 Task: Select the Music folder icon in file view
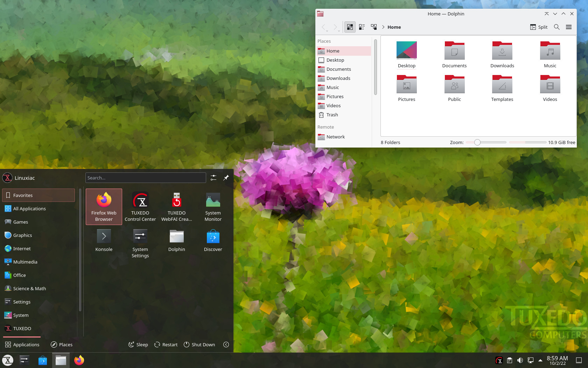tap(550, 50)
